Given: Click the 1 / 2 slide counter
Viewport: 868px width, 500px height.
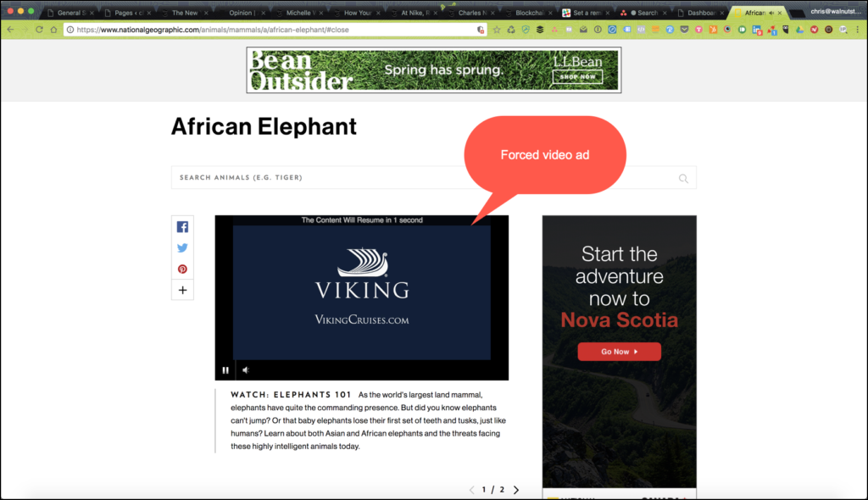Looking at the screenshot, I should coord(493,490).
